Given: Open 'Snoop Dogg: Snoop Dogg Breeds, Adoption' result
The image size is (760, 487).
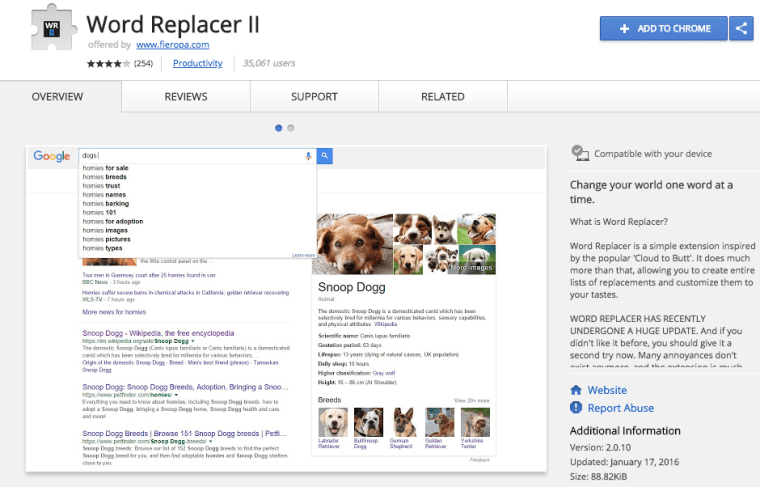Looking at the screenshot, I should click(x=185, y=387).
